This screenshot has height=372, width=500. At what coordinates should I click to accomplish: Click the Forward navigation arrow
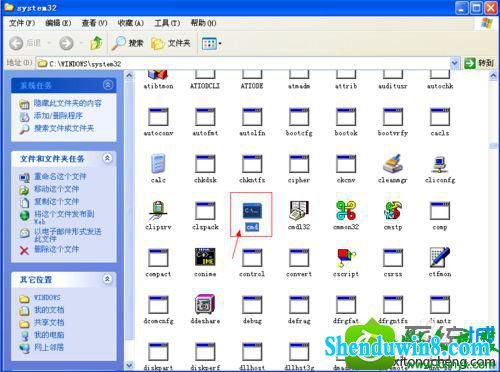point(66,43)
